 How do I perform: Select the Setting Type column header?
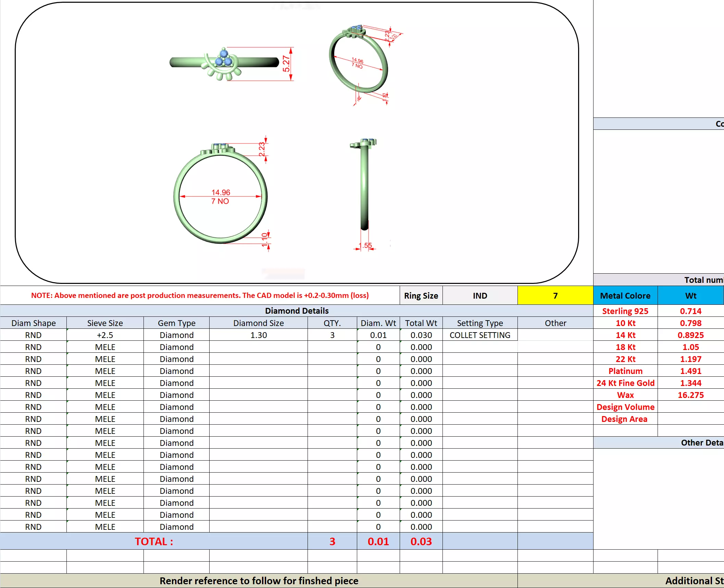coord(479,323)
